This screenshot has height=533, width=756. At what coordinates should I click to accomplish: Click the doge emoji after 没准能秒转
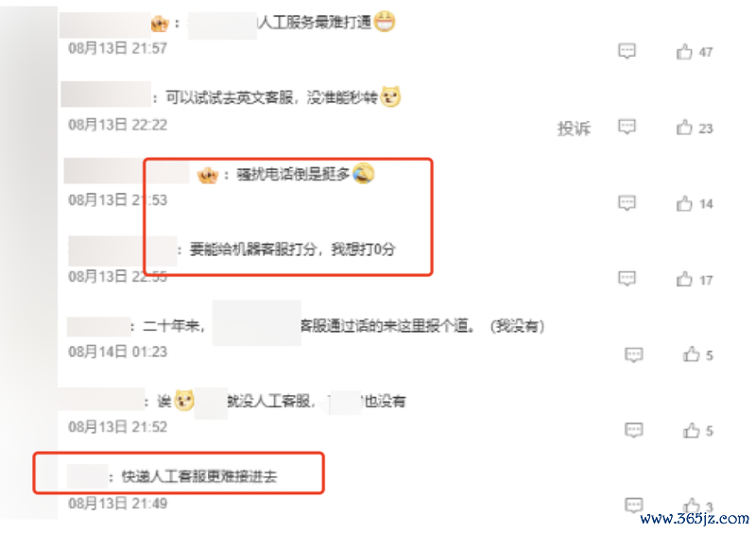coord(390,96)
